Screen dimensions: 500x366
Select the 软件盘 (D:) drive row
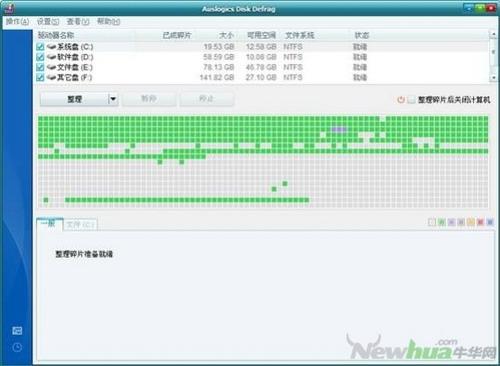(262, 57)
